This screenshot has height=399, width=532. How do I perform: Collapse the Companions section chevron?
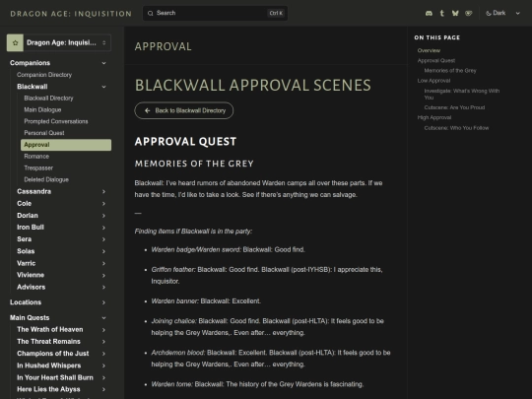point(103,63)
